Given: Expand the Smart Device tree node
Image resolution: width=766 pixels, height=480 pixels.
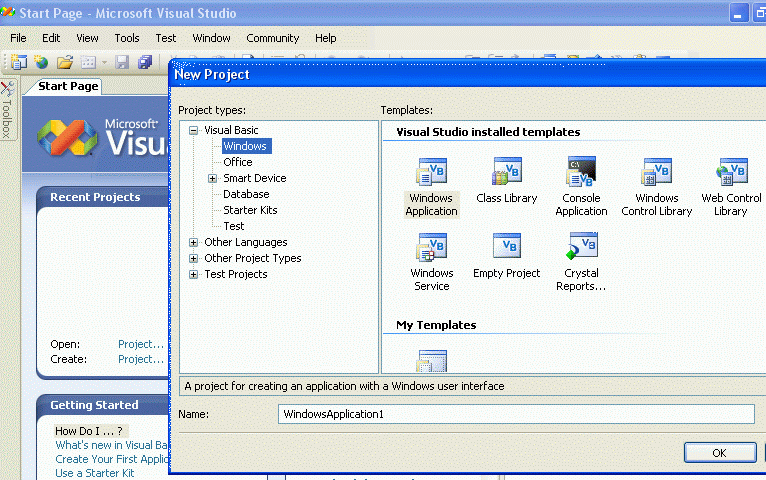Looking at the screenshot, I should coord(213,178).
